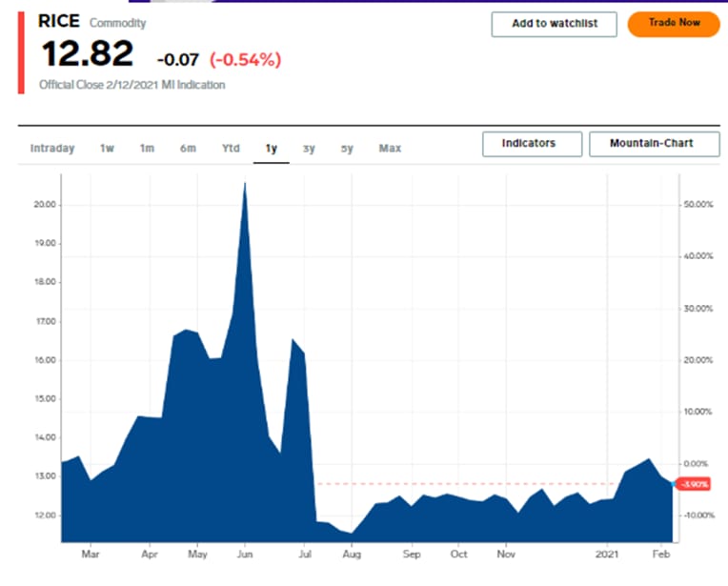Click the June price peak on chart

tap(245, 184)
